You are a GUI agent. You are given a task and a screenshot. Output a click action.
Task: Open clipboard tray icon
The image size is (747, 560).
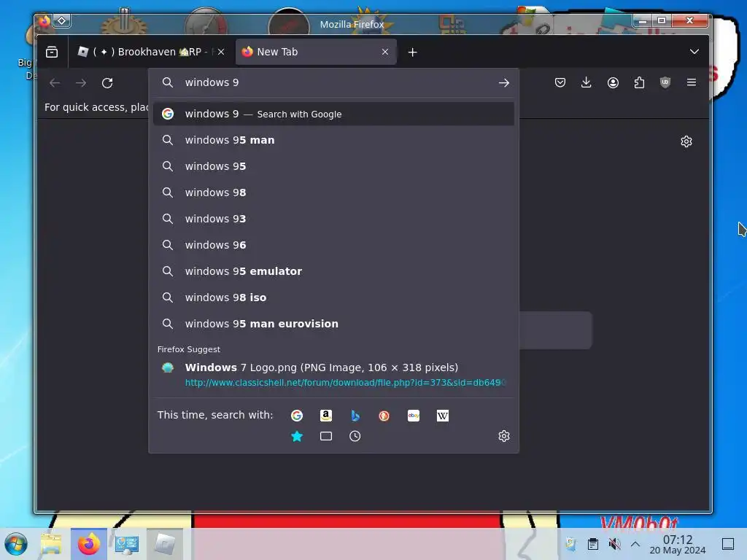(593, 544)
